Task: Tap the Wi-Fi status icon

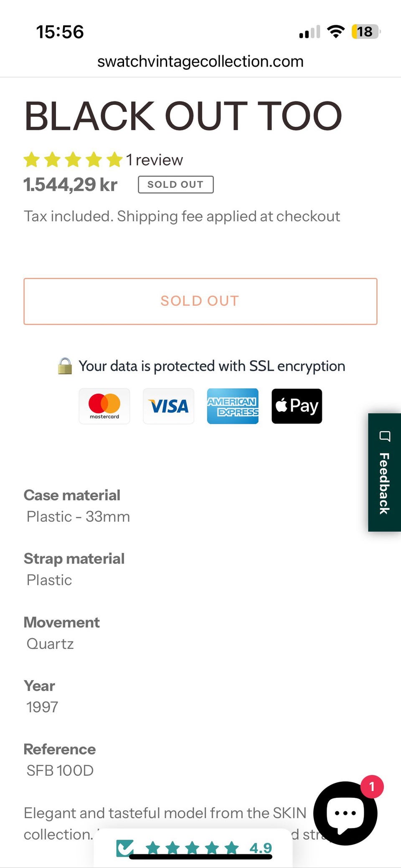Action: coord(335,31)
